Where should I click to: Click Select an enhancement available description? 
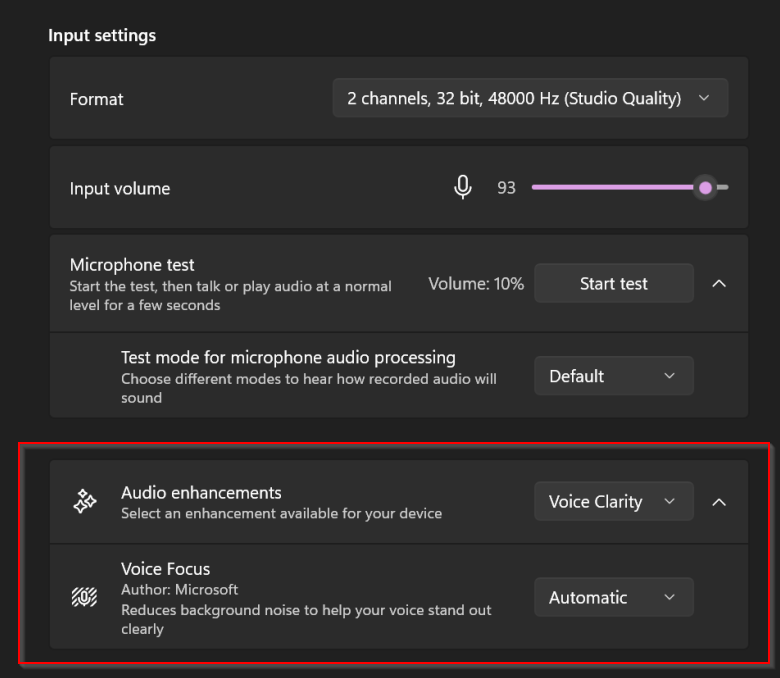(282, 513)
